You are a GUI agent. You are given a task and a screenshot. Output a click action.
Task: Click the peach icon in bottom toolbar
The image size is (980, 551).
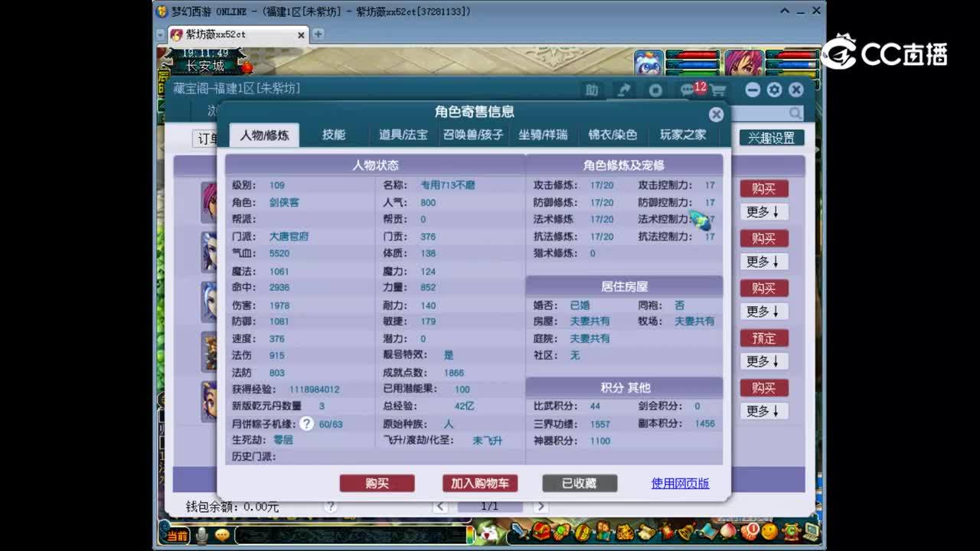(728, 530)
